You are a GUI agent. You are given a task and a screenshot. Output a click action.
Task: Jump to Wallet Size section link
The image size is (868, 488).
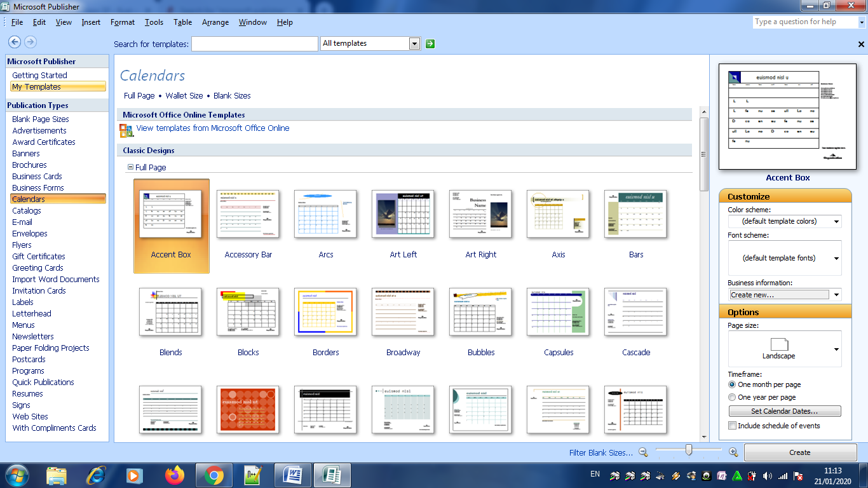[x=184, y=96]
